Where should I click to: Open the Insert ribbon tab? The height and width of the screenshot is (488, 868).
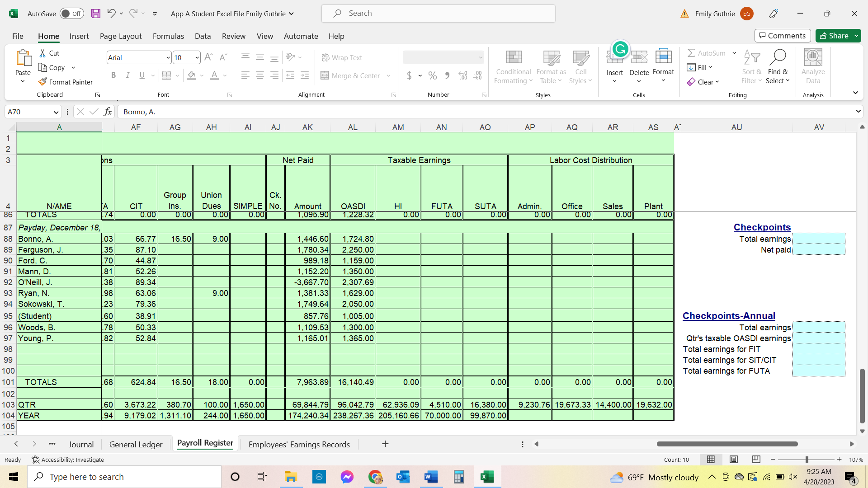[79, 36]
